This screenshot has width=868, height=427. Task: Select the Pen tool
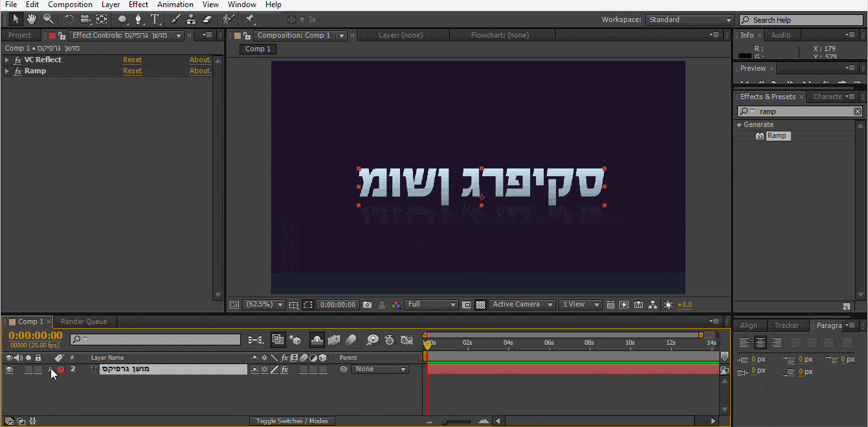tap(139, 19)
